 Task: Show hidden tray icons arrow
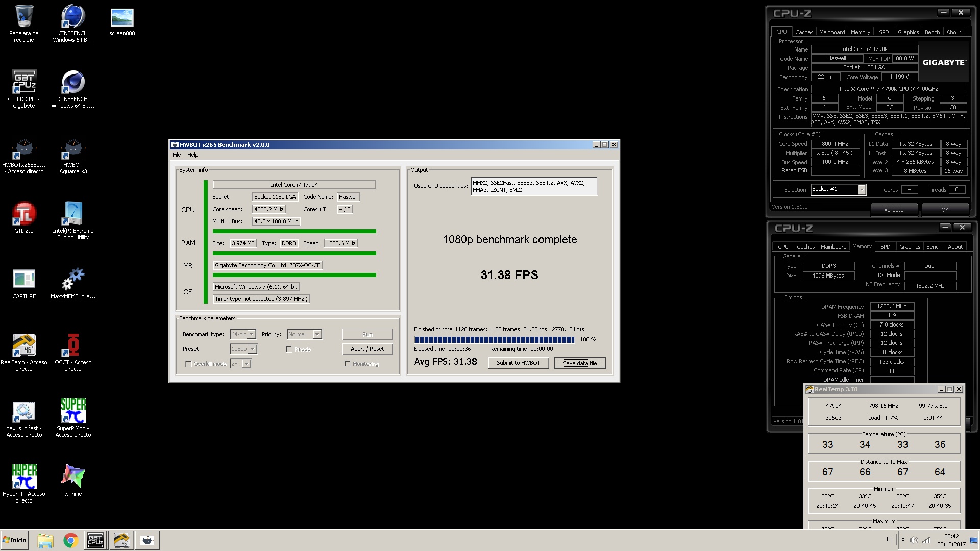point(903,540)
